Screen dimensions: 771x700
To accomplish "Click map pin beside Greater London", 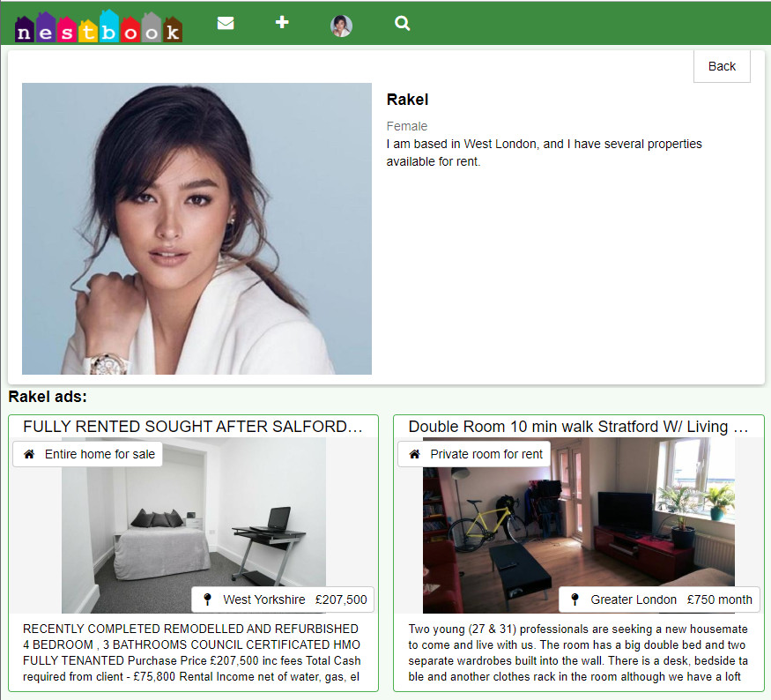I will click(575, 599).
